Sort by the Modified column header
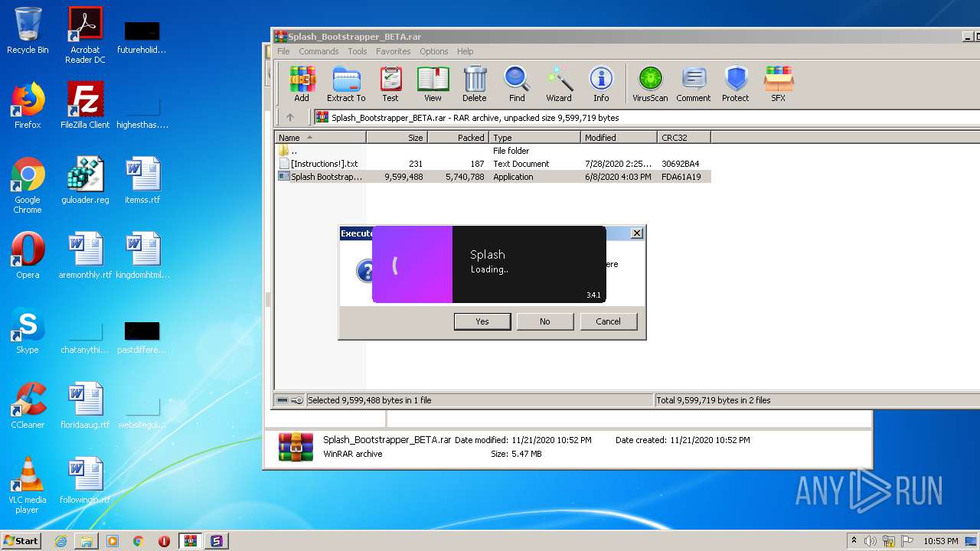Image resolution: width=980 pixels, height=551 pixels. [619, 138]
